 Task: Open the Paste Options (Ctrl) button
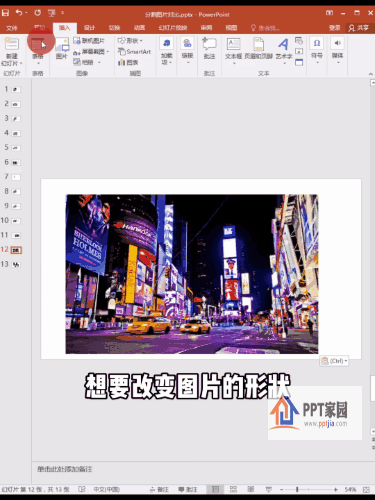point(334,361)
